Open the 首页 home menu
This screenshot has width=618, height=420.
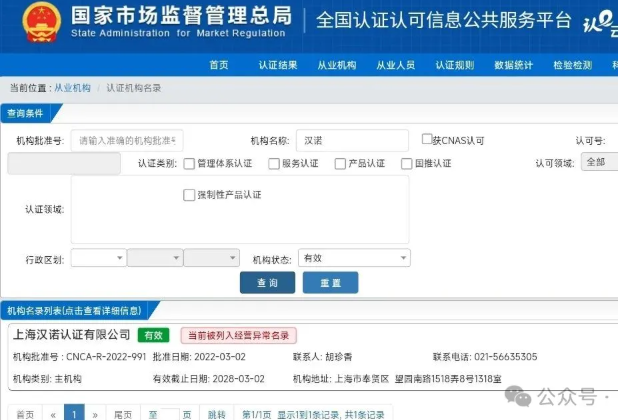click(219, 65)
